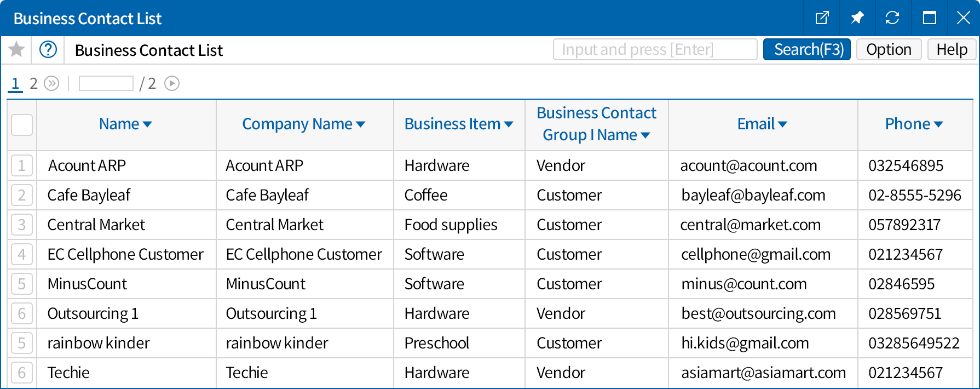The width and height of the screenshot is (980, 389).
Task: Click the page number entry box
Action: pyautogui.click(x=106, y=83)
